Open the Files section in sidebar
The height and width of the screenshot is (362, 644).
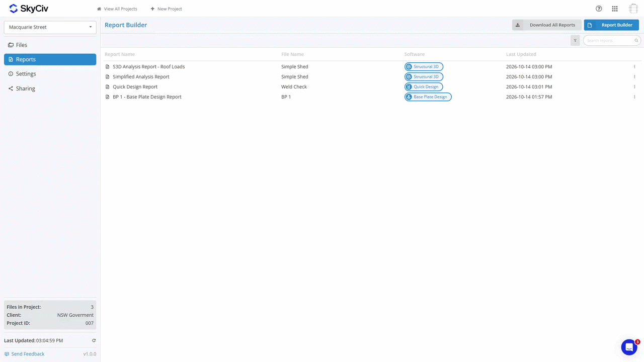click(x=50, y=45)
